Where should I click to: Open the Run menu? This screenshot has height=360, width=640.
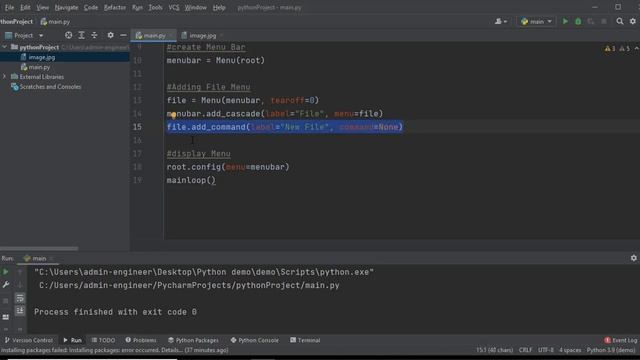[x=137, y=7]
